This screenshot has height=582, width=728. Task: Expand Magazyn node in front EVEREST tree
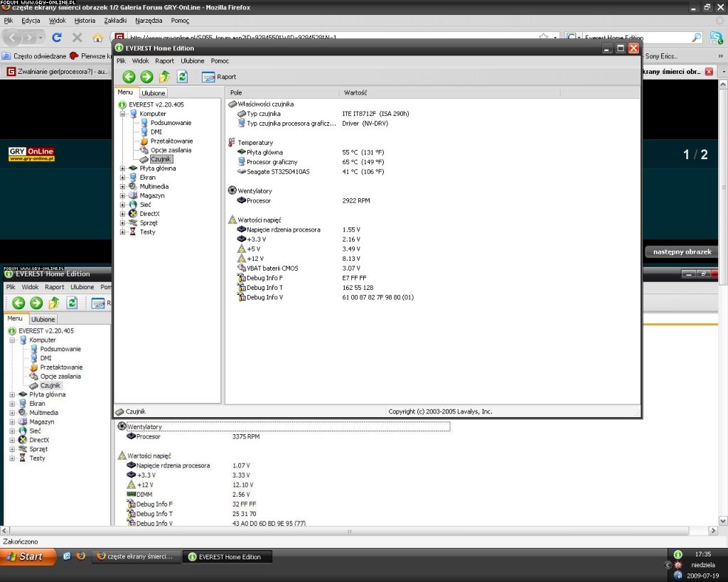[x=123, y=195]
